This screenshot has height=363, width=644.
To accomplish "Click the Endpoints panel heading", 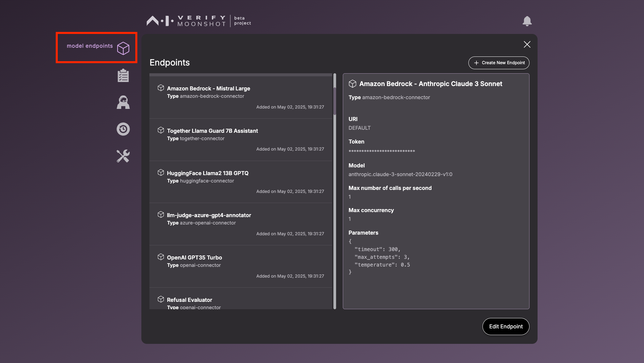I will coord(170,63).
